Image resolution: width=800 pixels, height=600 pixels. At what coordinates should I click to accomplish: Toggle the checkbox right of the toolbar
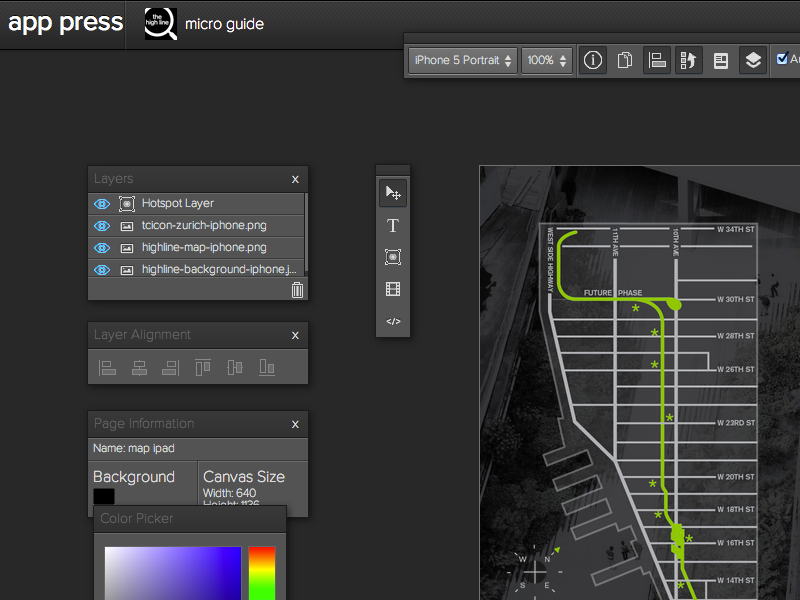pos(782,59)
